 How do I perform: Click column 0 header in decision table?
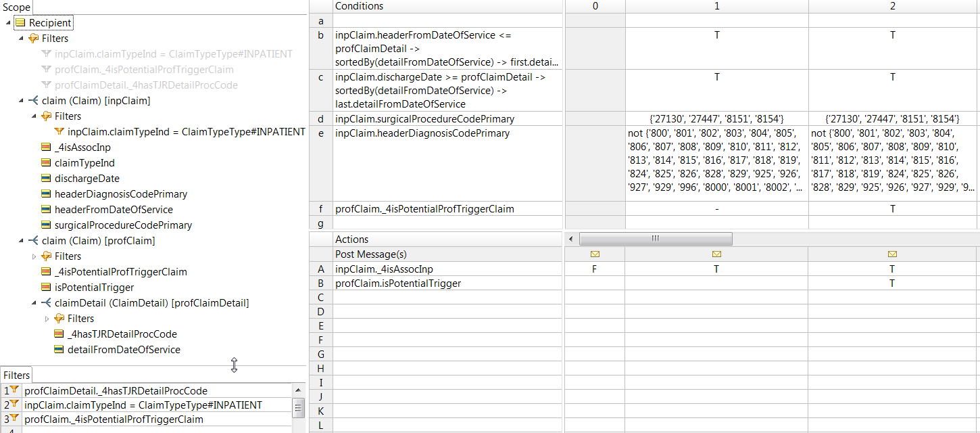pyautogui.click(x=595, y=6)
